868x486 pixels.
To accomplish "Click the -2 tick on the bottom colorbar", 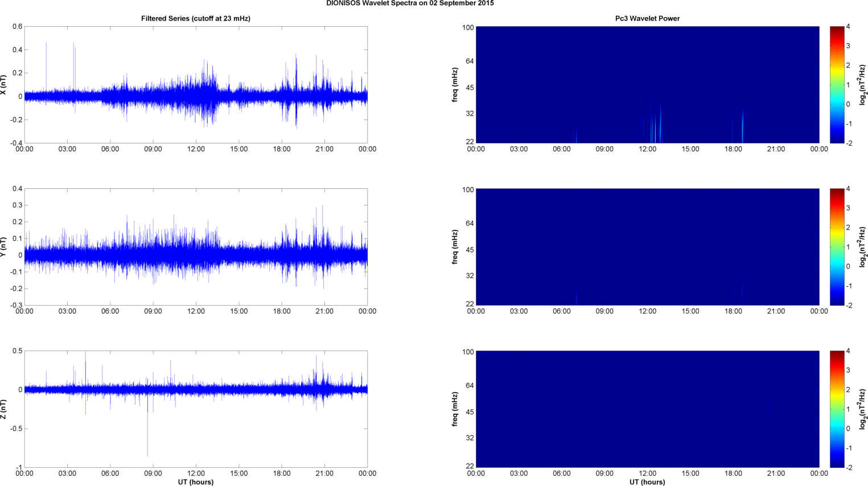I will pos(849,467).
